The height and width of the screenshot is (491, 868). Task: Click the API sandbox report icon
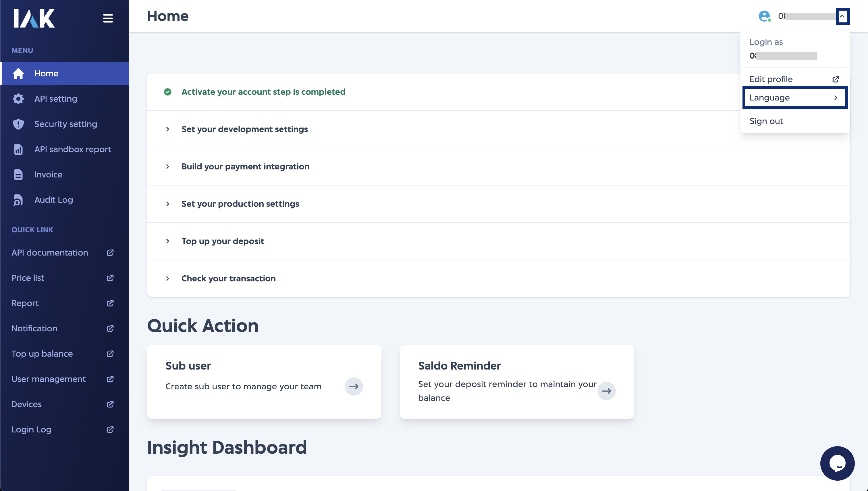(18, 149)
